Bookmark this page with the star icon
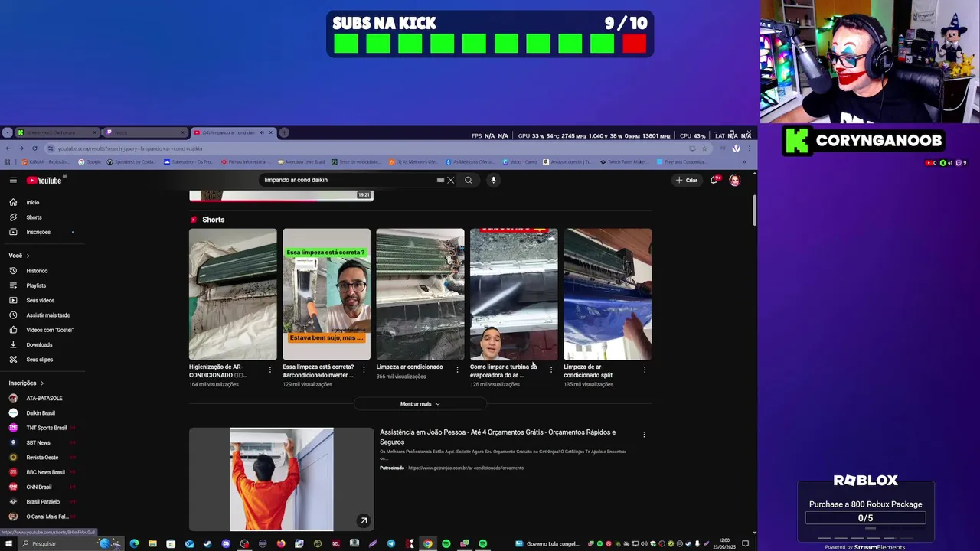This screenshot has width=980, height=551. pyautogui.click(x=704, y=148)
